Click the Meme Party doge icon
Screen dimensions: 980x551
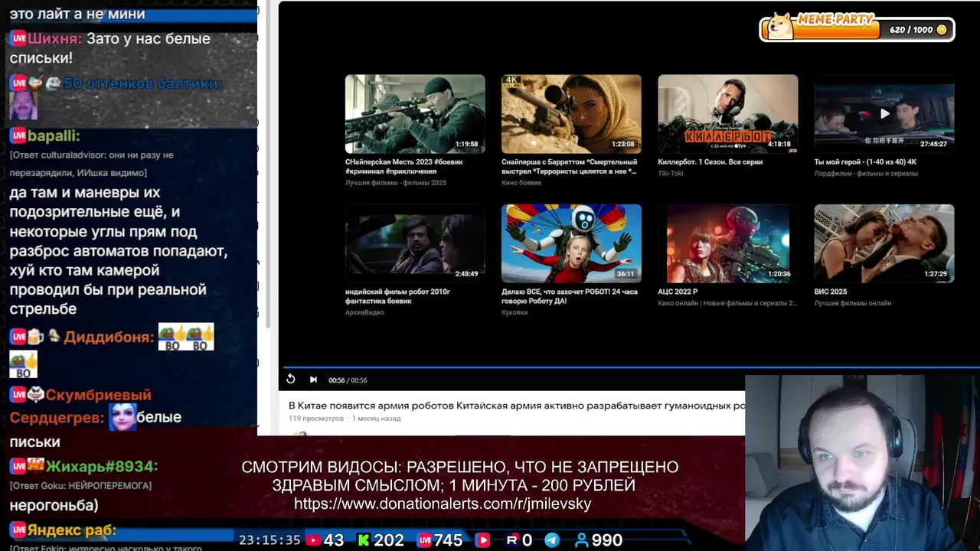(781, 25)
